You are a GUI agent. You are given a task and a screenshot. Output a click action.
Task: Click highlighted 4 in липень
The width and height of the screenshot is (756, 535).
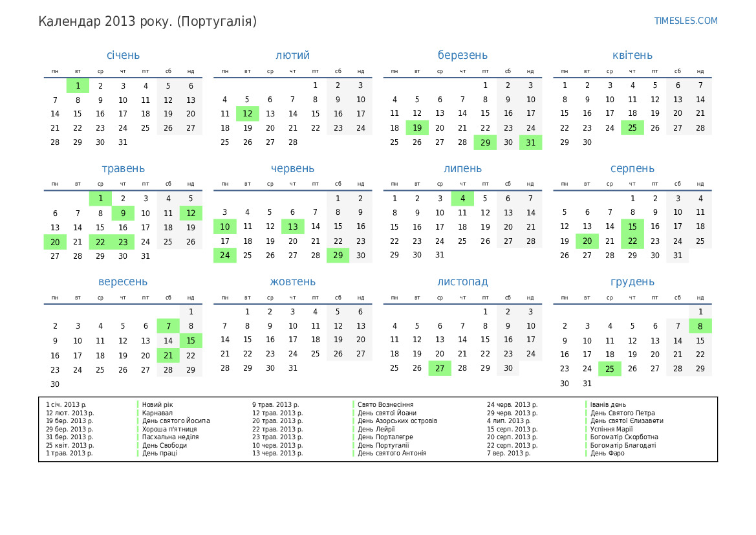click(x=462, y=199)
